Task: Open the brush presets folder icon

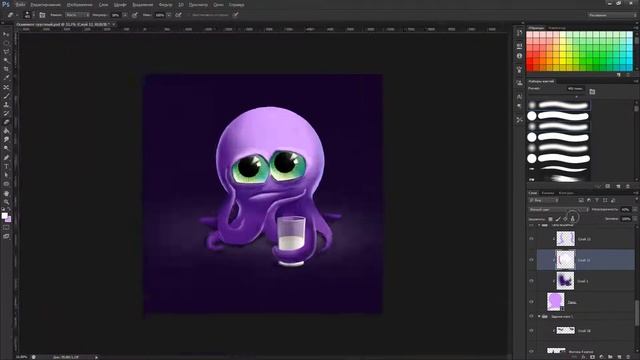Action: pyautogui.click(x=592, y=91)
